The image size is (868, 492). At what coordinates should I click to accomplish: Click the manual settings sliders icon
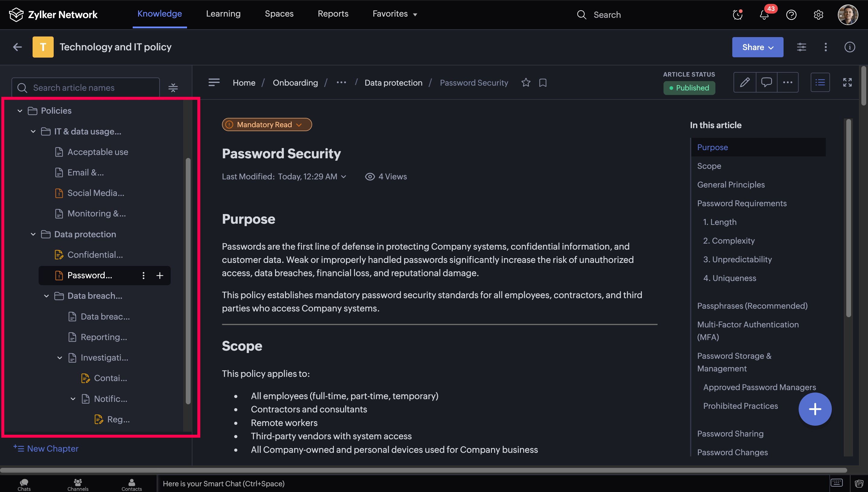pos(801,47)
